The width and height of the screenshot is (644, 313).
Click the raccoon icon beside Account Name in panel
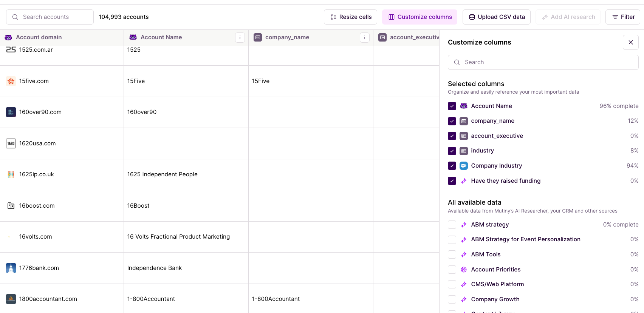[x=464, y=106]
